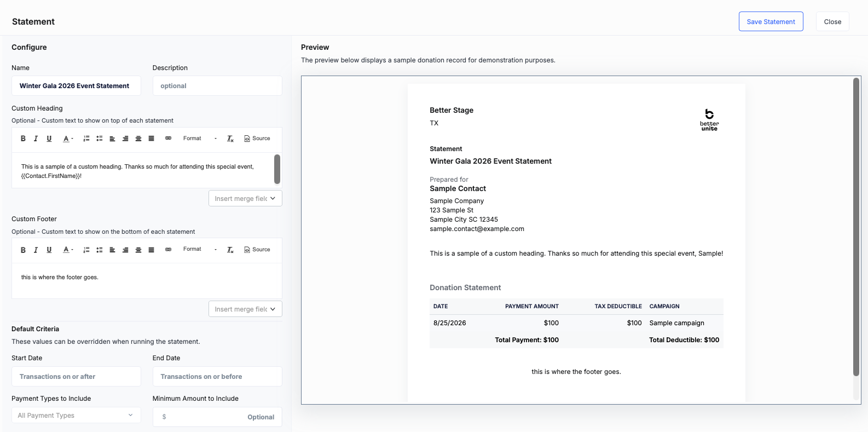The image size is (868, 432).
Task: Insert a link in the Custom Footer editor
Action: (169, 250)
